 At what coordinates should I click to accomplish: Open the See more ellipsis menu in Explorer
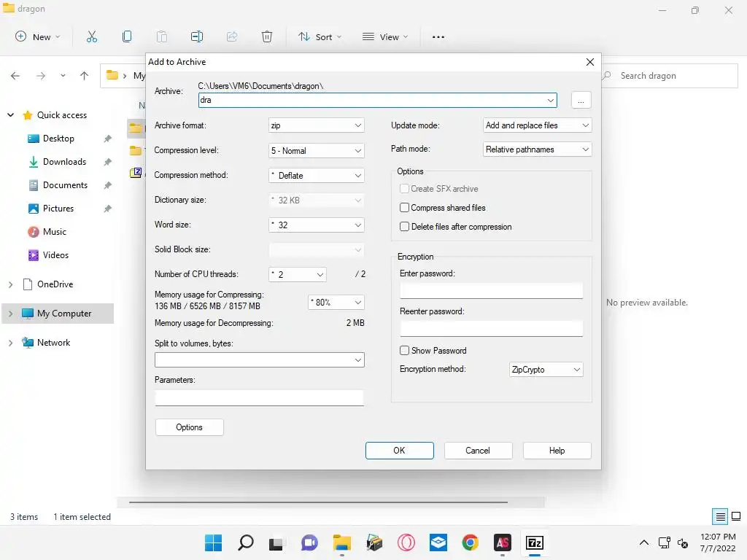[438, 36]
